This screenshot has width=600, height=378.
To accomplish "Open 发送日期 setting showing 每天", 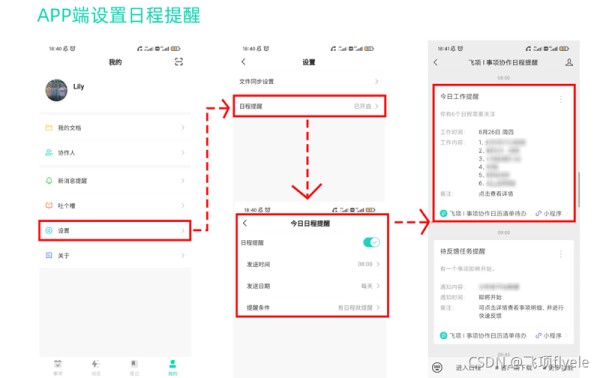I will point(313,286).
